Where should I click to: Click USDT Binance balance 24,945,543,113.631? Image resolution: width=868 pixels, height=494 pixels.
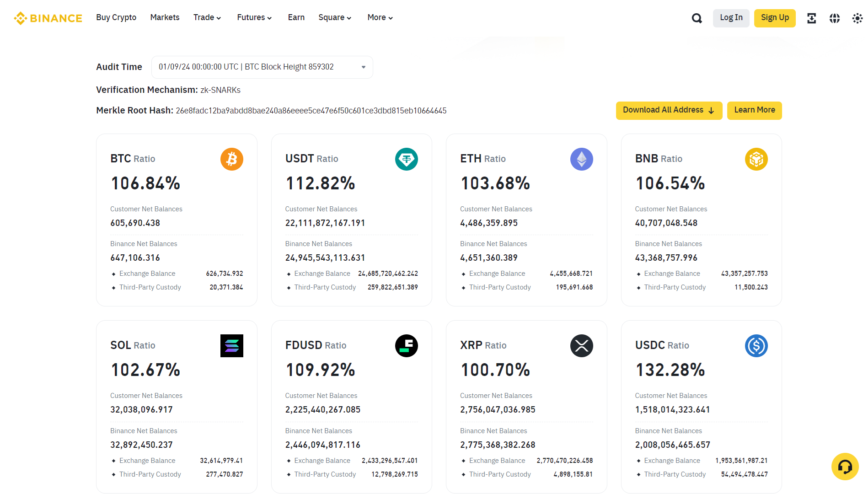pyautogui.click(x=325, y=258)
